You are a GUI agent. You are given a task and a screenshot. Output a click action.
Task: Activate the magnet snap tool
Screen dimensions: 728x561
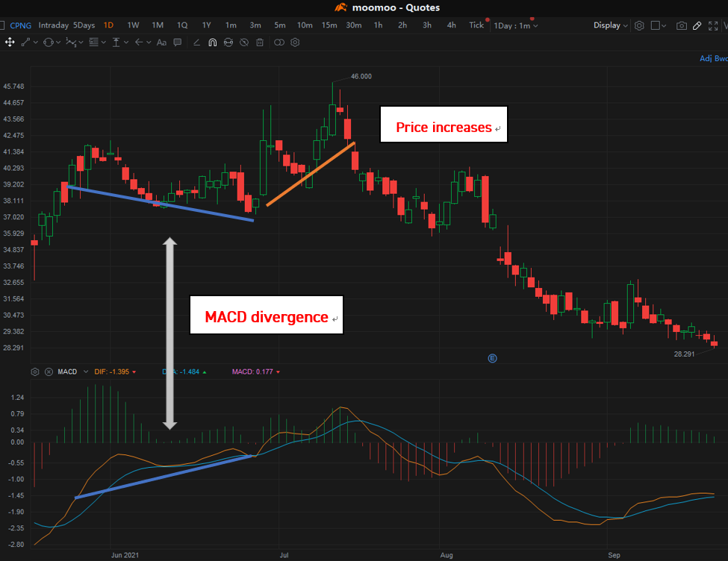click(212, 43)
